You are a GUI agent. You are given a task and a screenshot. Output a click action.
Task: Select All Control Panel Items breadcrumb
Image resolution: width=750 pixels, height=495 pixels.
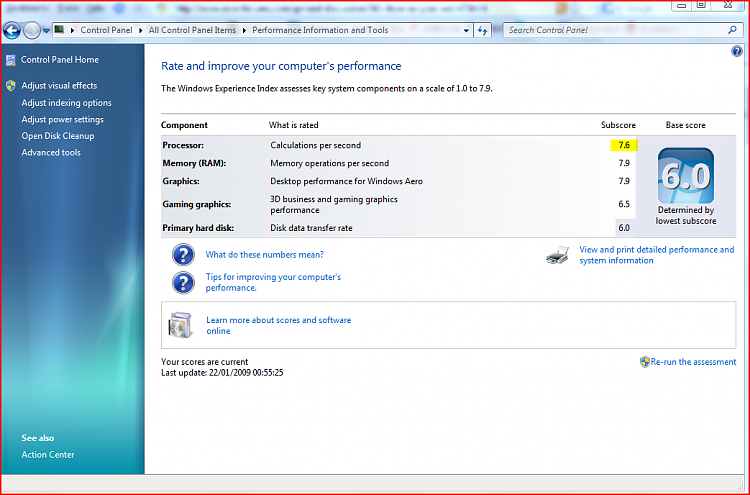pos(192,30)
